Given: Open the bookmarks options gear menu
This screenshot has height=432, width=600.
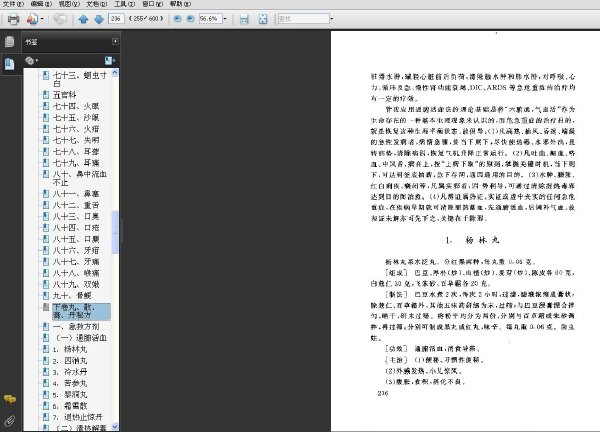Looking at the screenshot, I should point(31,60).
